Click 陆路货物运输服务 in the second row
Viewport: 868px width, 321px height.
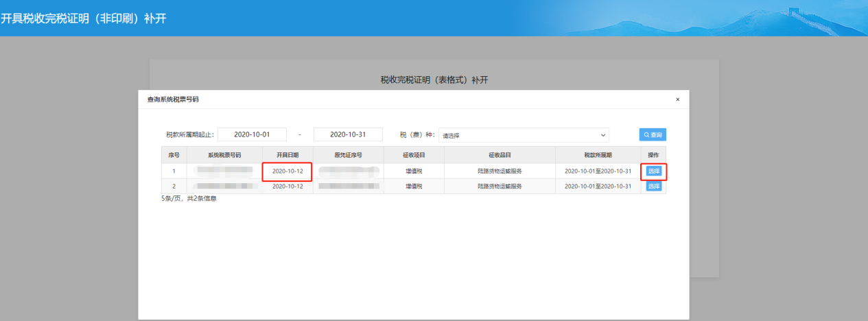tap(500, 187)
